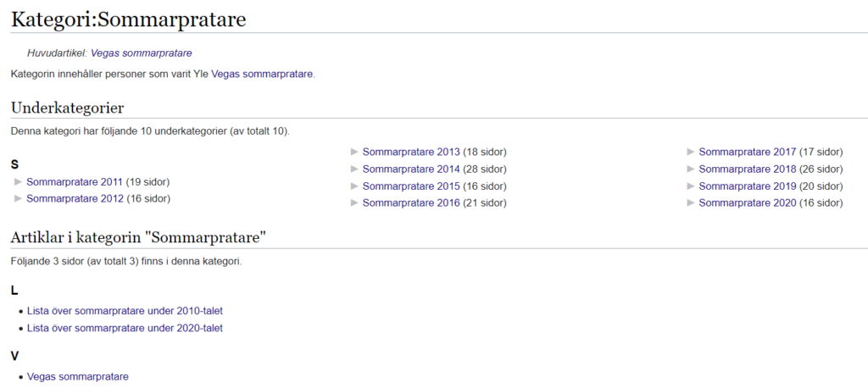Go to the Sommarpratare 2016 category
Viewport: 868px width, 388px height.
[411, 203]
